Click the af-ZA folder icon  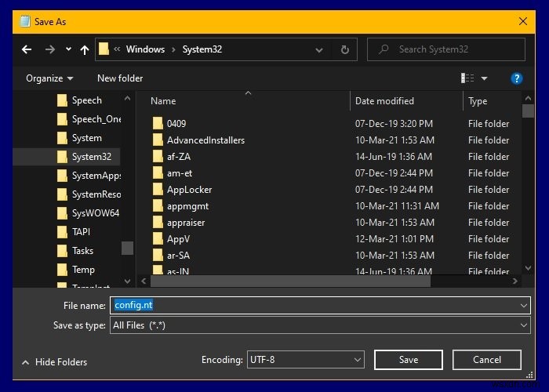(x=158, y=157)
